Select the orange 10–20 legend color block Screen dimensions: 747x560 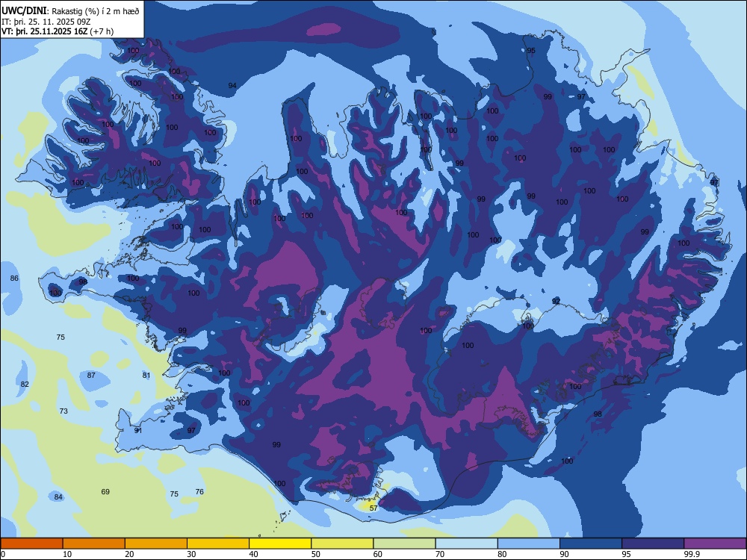pyautogui.click(x=94, y=544)
